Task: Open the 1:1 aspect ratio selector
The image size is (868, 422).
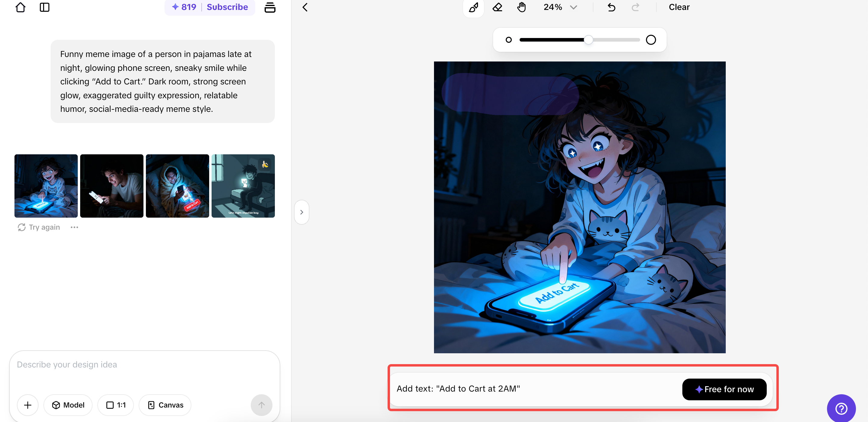Action: [115, 405]
